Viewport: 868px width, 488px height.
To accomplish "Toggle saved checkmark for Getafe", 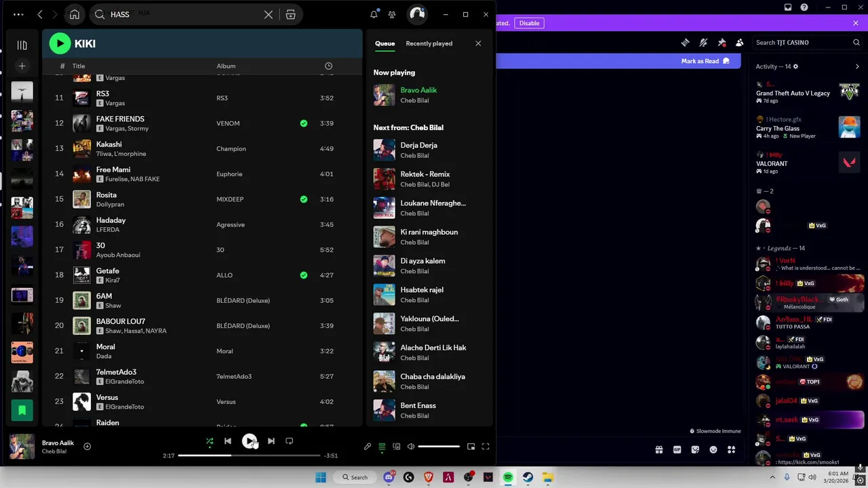I will [x=304, y=275].
